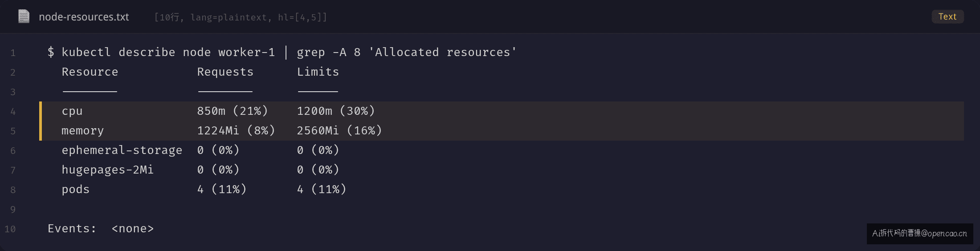
Task: Click the cpu requests value 850m (21%)
Action: pyautogui.click(x=233, y=111)
